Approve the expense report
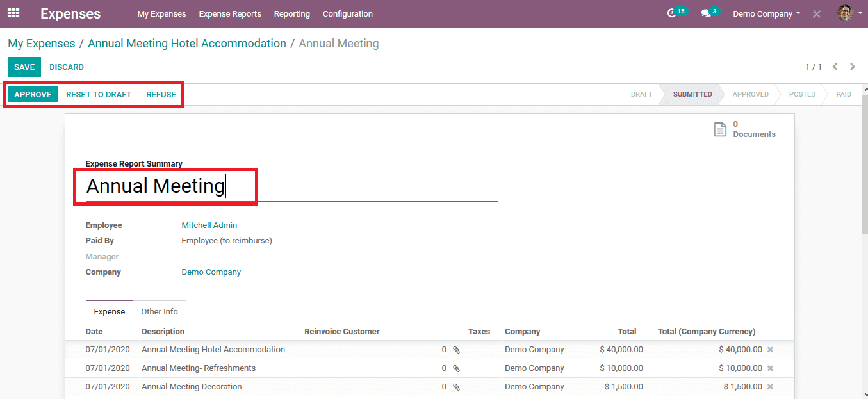This screenshot has width=868, height=399. (x=33, y=94)
